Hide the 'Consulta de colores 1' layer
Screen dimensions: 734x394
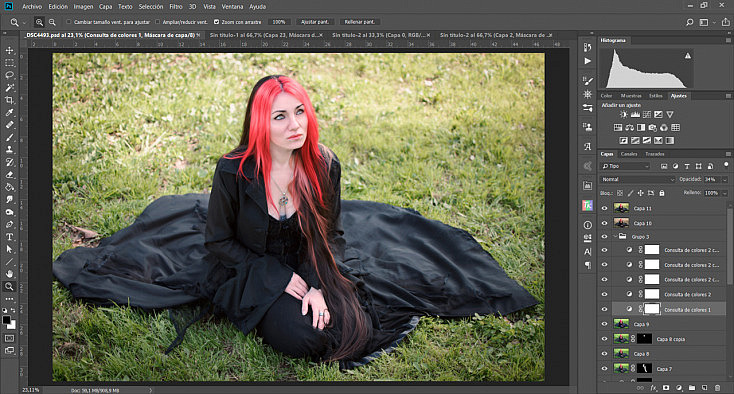coord(604,309)
